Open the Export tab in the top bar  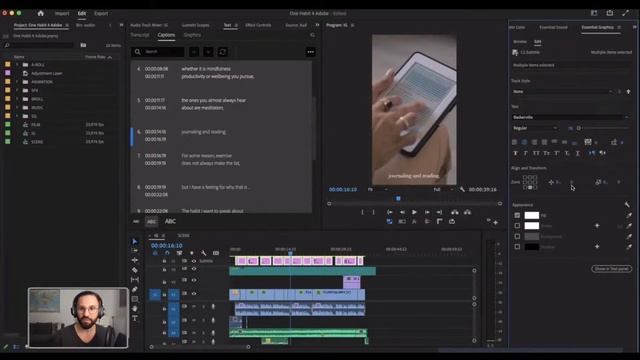[101, 13]
